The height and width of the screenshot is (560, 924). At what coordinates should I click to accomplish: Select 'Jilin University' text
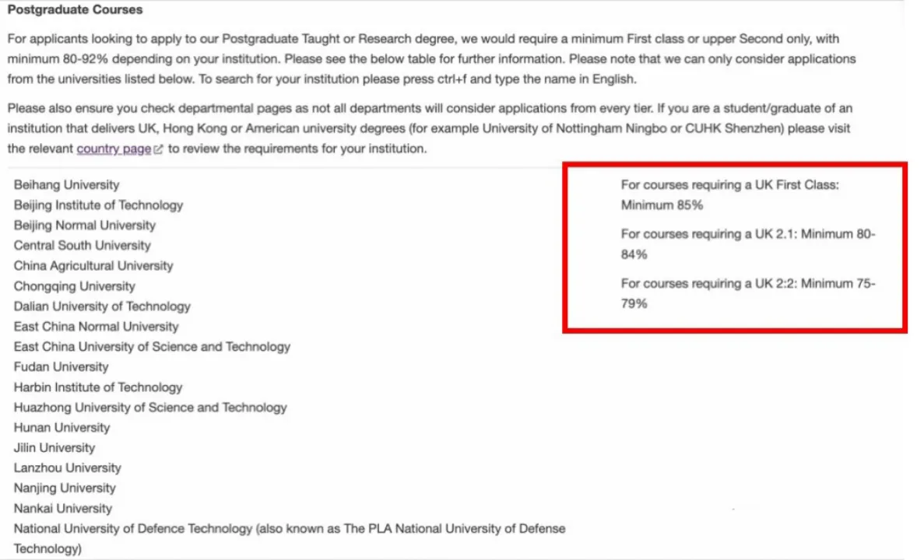point(54,448)
